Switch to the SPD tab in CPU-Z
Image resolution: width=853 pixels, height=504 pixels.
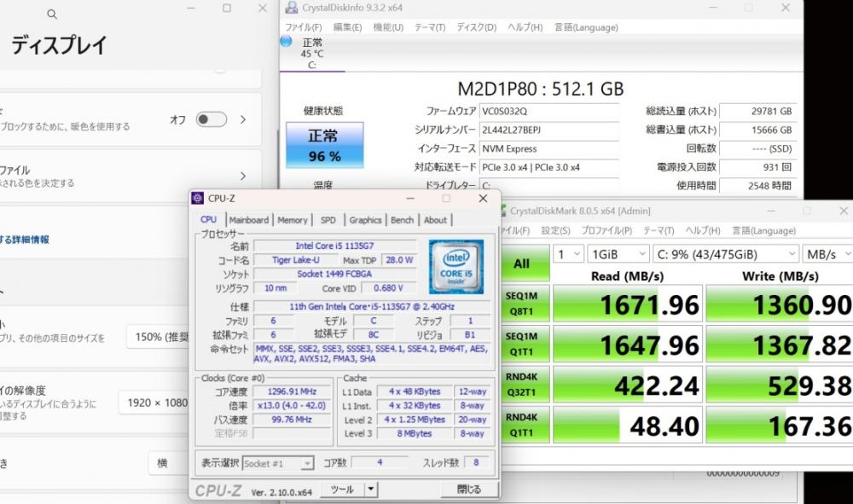pyautogui.click(x=328, y=220)
